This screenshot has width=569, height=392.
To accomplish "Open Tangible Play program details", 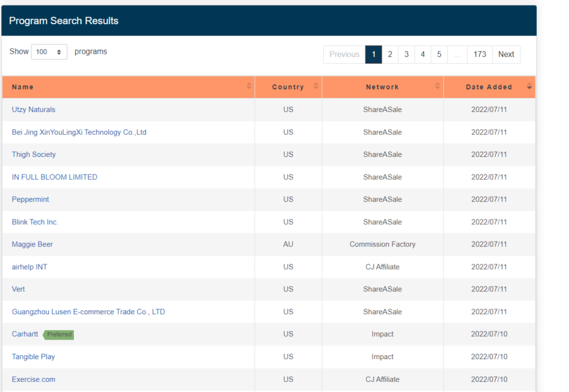I will click(34, 357).
